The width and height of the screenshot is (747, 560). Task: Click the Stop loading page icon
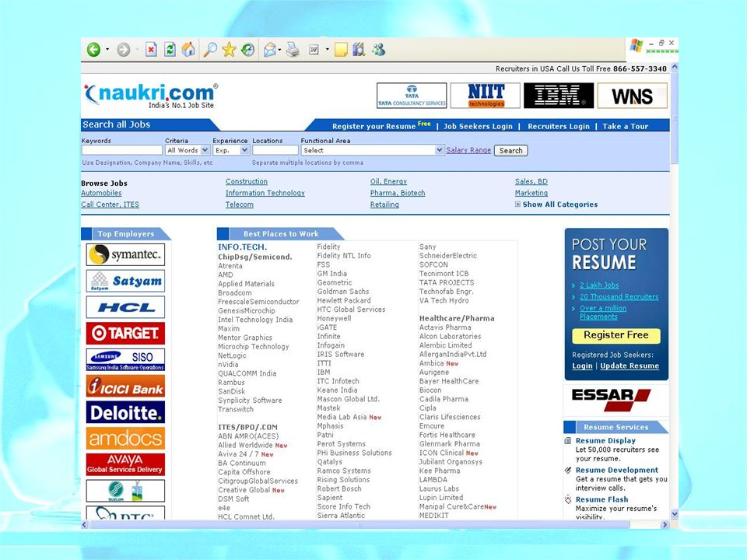151,50
